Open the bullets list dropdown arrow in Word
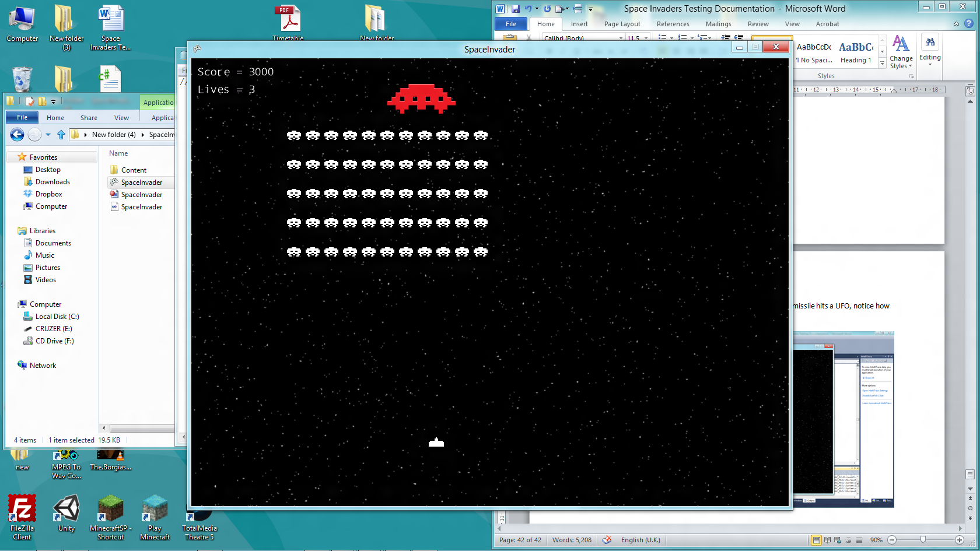The height and width of the screenshot is (551, 980). point(672,38)
